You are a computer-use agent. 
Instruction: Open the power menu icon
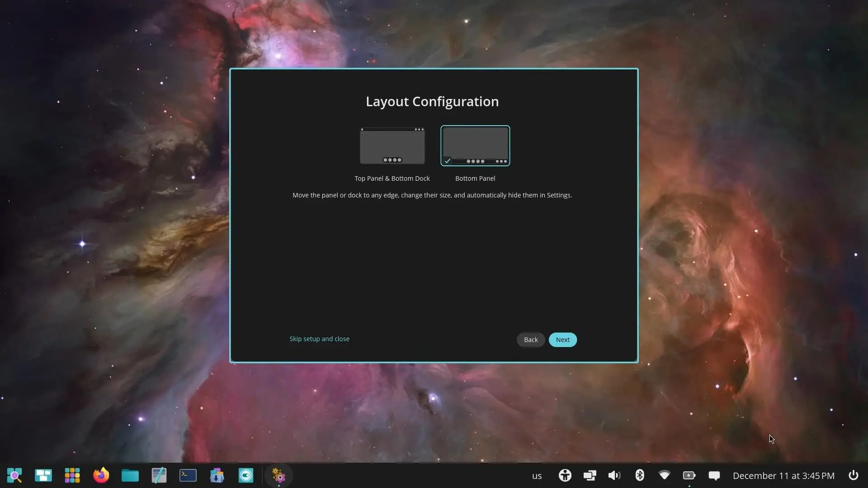[853, 475]
